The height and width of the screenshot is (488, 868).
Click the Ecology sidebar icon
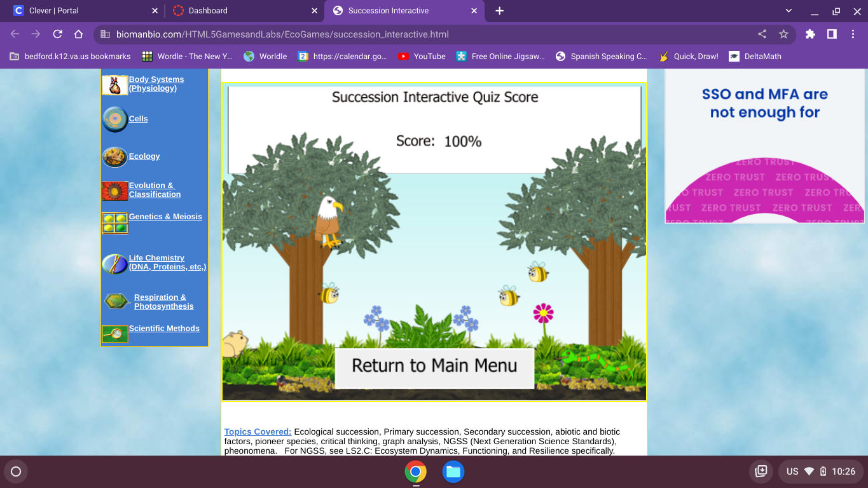114,157
